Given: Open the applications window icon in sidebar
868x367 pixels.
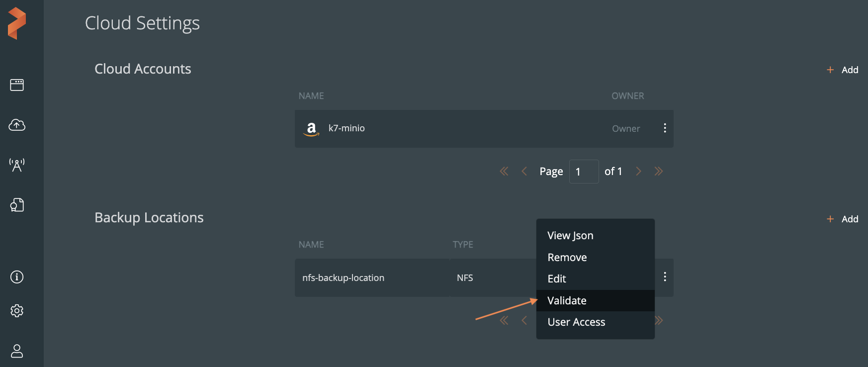Looking at the screenshot, I should (x=17, y=85).
